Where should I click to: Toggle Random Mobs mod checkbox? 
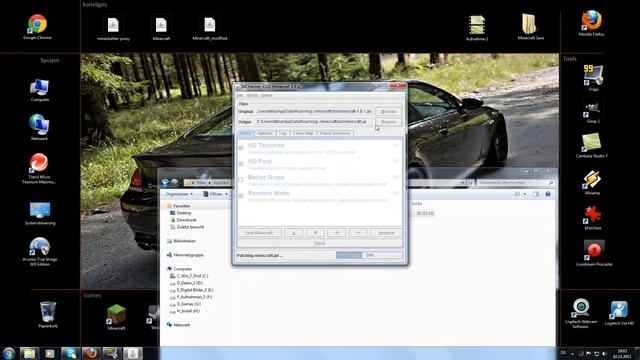pyautogui.click(x=241, y=196)
